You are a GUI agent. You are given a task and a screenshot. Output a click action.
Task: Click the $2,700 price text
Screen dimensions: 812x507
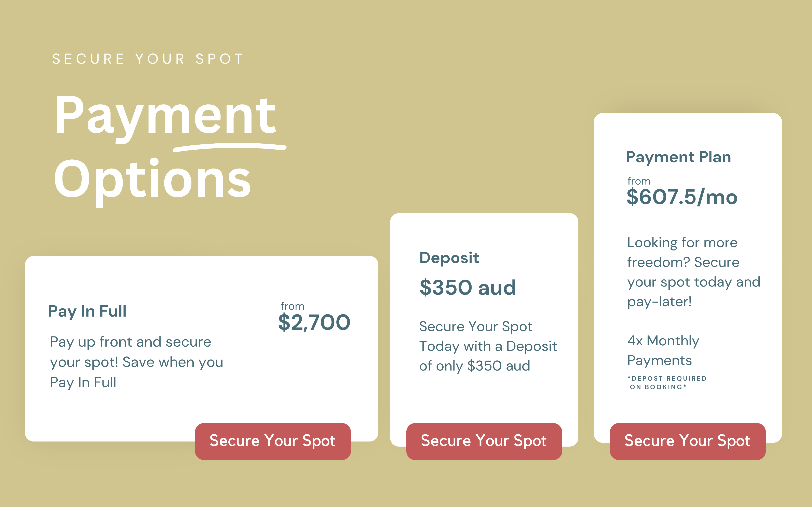point(314,323)
